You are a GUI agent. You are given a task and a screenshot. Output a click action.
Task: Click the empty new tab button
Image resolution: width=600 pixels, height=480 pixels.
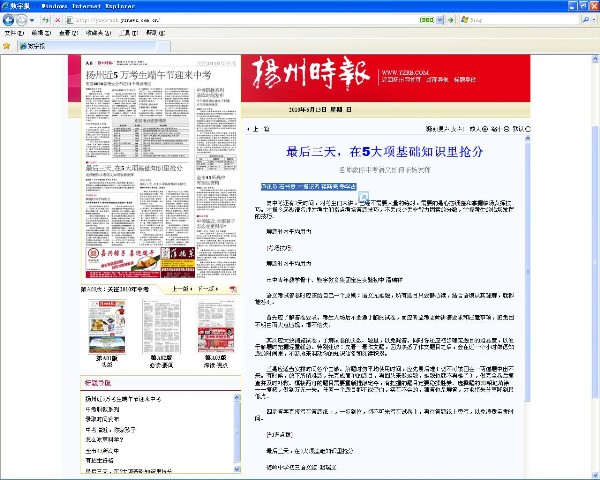pyautogui.click(x=163, y=47)
